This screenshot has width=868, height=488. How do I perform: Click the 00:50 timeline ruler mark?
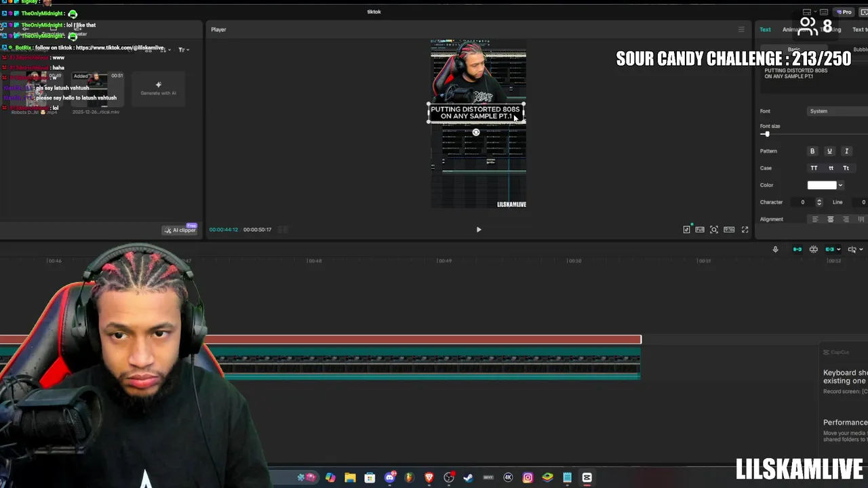pos(574,261)
